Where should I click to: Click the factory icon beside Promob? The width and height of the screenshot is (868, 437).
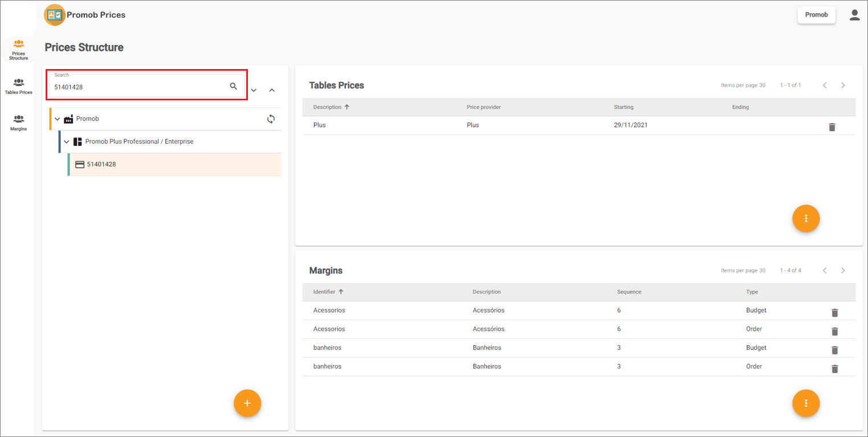click(x=68, y=119)
